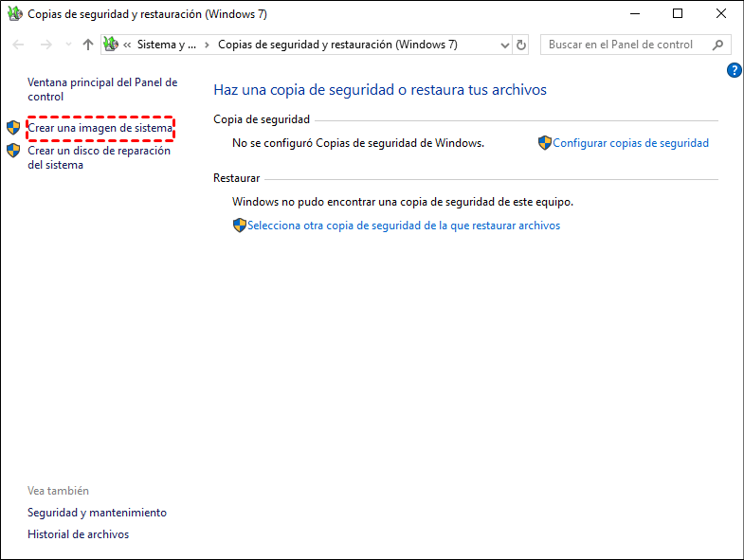744x560 pixels.
Task: Open Seguridad y mantenimiento link
Action: pyautogui.click(x=97, y=513)
